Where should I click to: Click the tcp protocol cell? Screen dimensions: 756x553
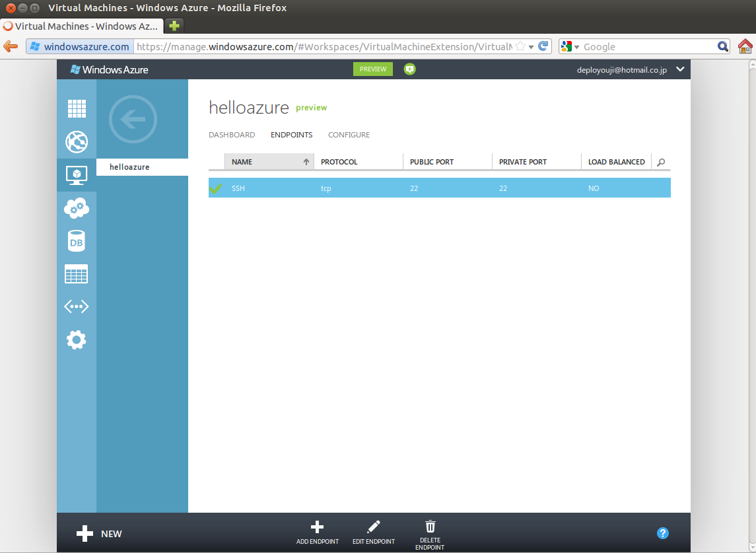(x=326, y=188)
